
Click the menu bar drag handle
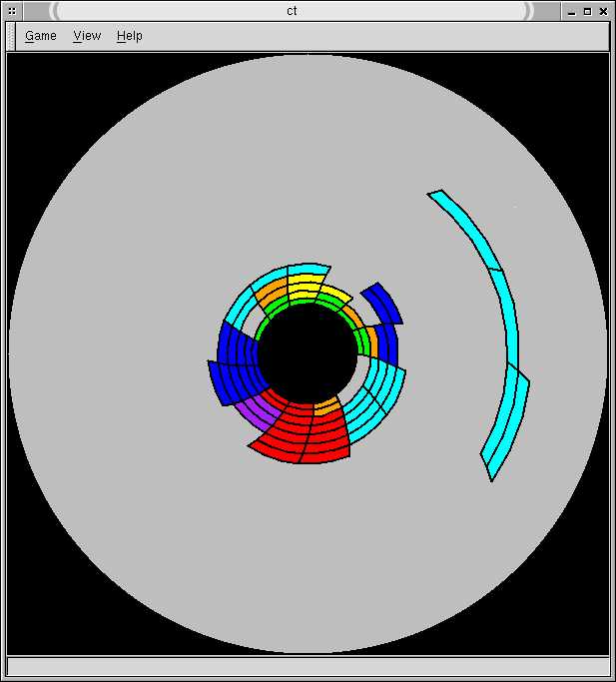[14, 36]
